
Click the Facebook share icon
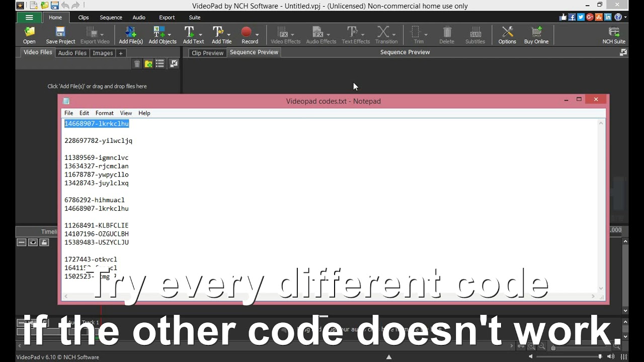(x=572, y=17)
